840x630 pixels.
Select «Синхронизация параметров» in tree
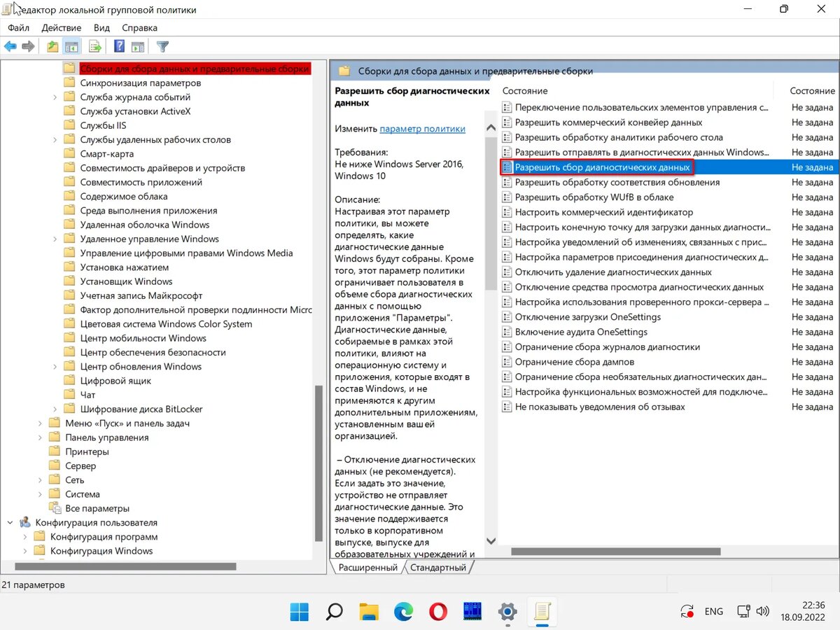(140, 83)
